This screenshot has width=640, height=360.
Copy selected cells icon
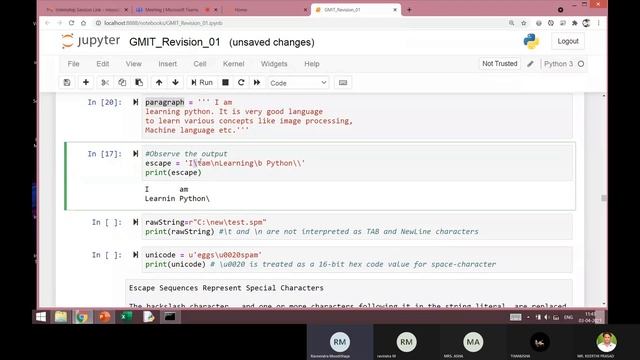point(122,82)
